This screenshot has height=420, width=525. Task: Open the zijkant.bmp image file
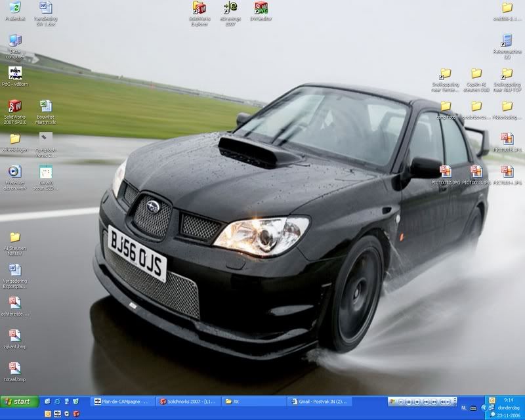[x=14, y=339]
